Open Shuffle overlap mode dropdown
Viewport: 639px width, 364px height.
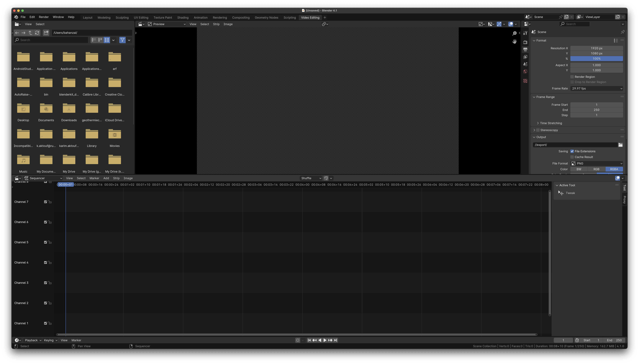tap(311, 178)
